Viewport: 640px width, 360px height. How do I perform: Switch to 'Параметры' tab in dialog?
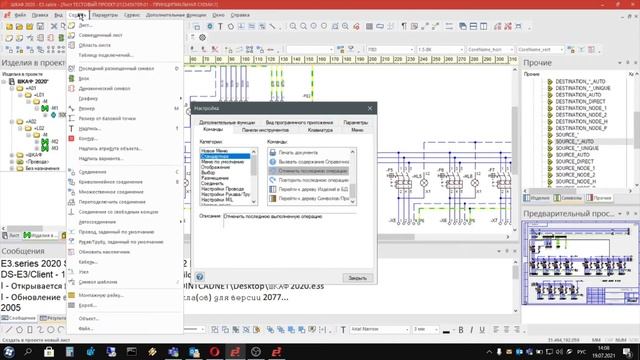(356, 122)
